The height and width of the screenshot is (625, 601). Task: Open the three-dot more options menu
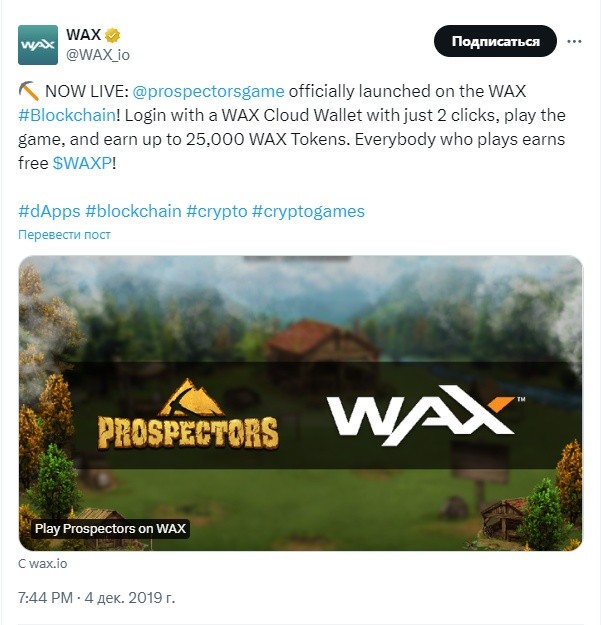pos(574,41)
